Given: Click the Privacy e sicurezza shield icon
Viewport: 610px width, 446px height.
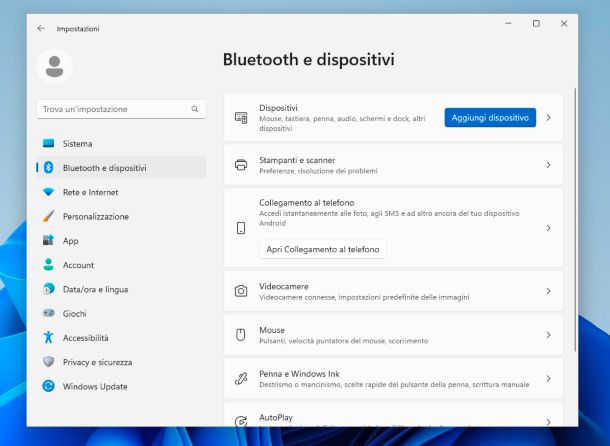Looking at the screenshot, I should click(x=48, y=362).
